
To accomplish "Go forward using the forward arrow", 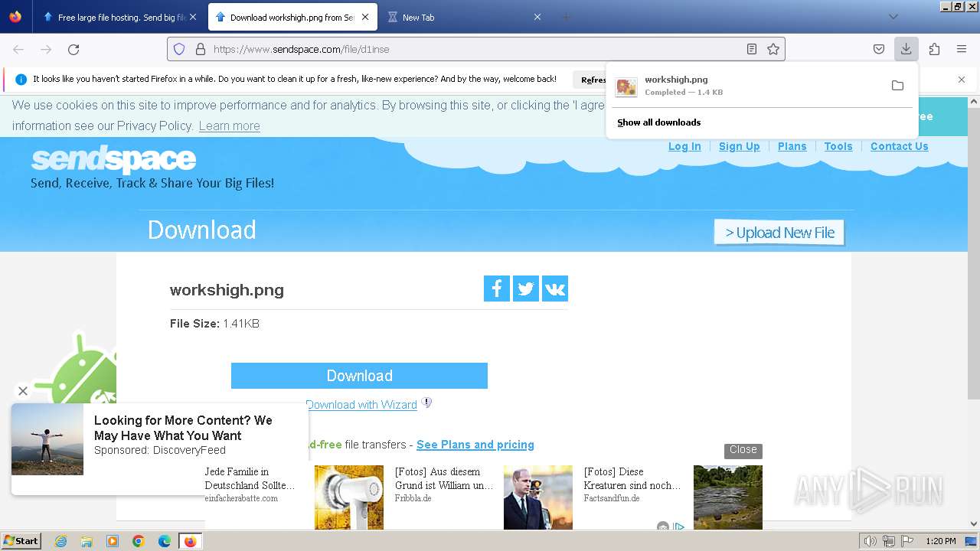I will 46,49.
